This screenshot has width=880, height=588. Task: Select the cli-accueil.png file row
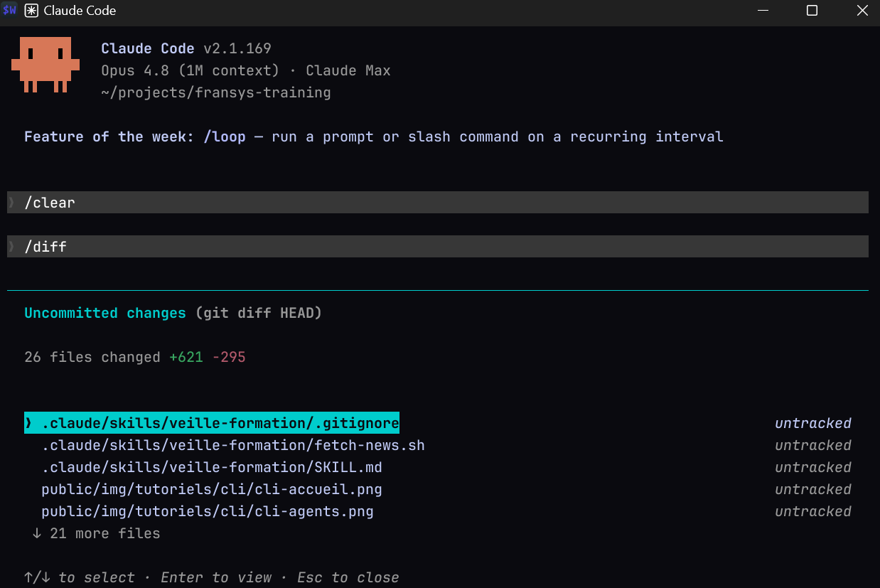437,489
